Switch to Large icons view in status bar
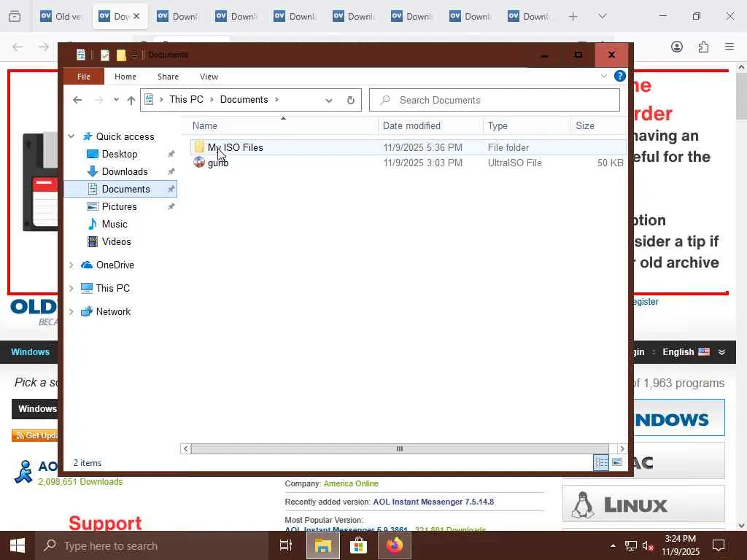Image resolution: width=747 pixels, height=560 pixels. (x=617, y=462)
